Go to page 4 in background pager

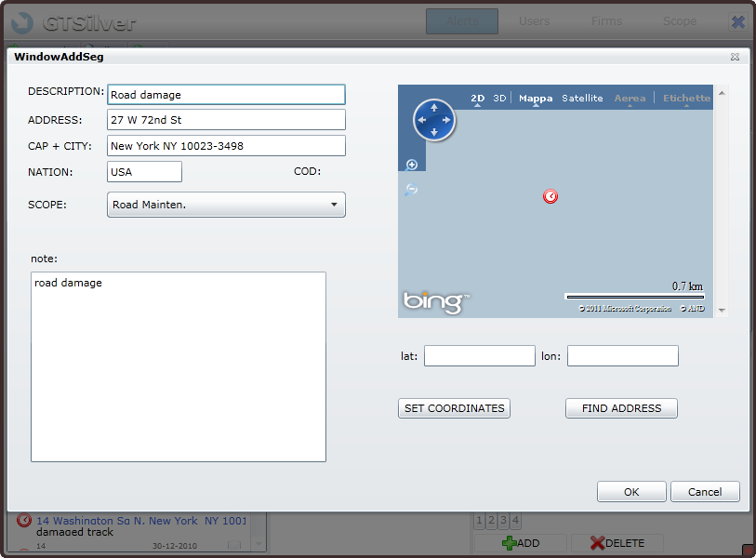coord(515,521)
